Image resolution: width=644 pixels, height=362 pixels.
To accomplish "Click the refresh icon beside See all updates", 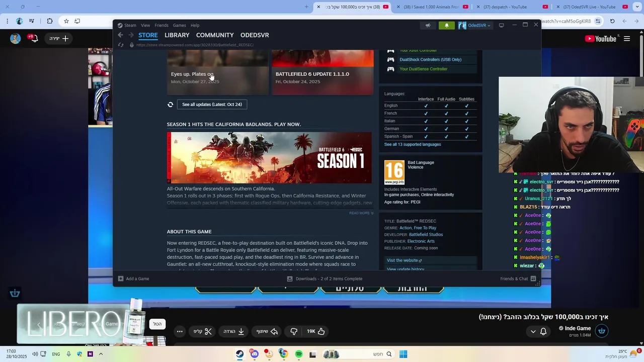I will (170, 105).
